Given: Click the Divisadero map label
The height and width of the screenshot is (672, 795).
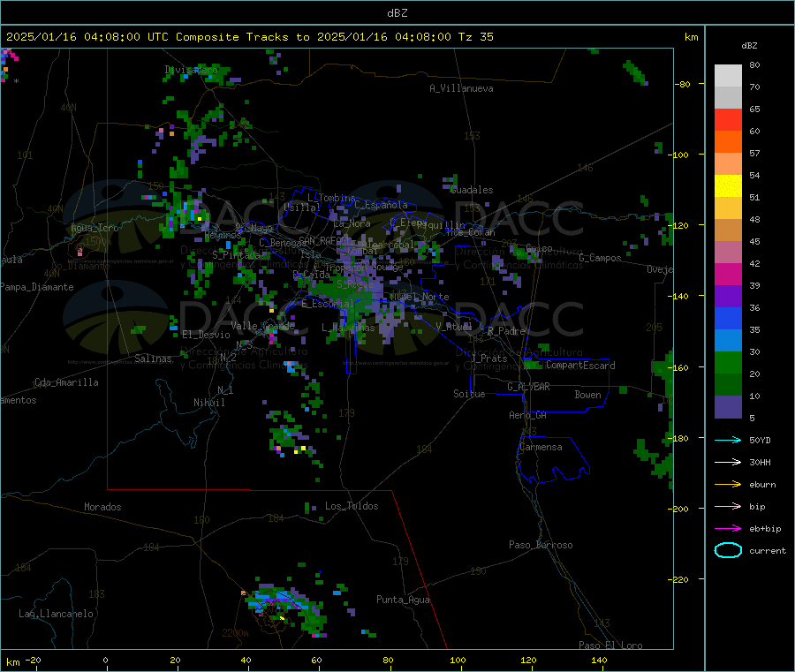Looking at the screenshot, I should (191, 70).
